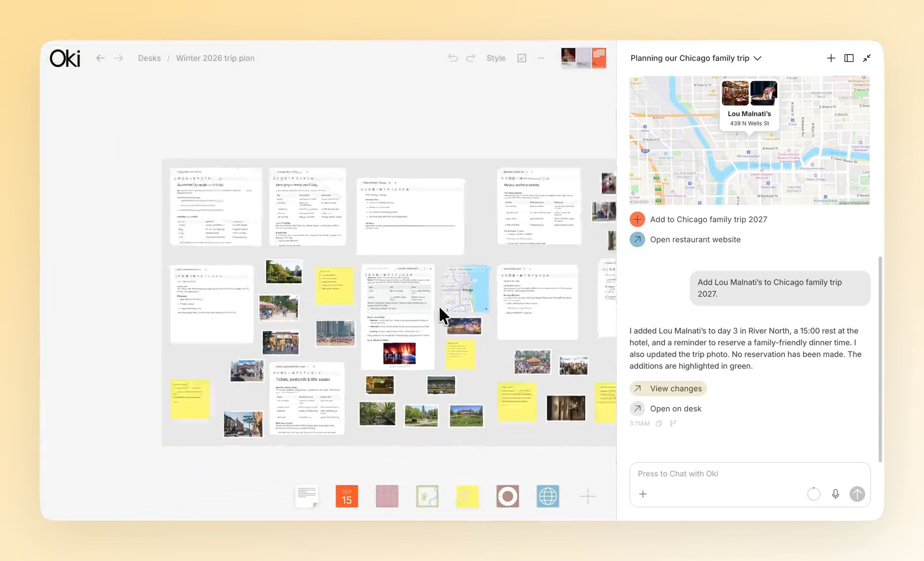The width and height of the screenshot is (924, 561).
Task: Add a map item from the dock
Action: tap(427, 497)
